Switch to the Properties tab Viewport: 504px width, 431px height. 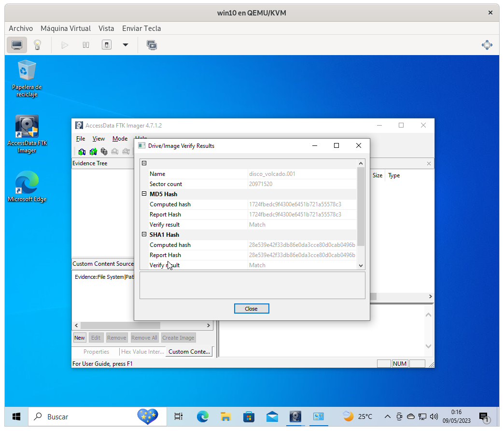click(96, 352)
